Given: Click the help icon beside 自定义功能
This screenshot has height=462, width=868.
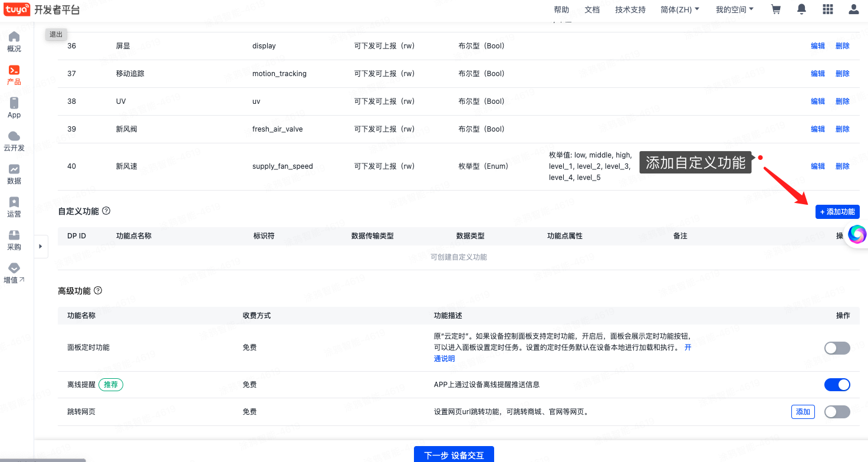Looking at the screenshot, I should coord(106,211).
